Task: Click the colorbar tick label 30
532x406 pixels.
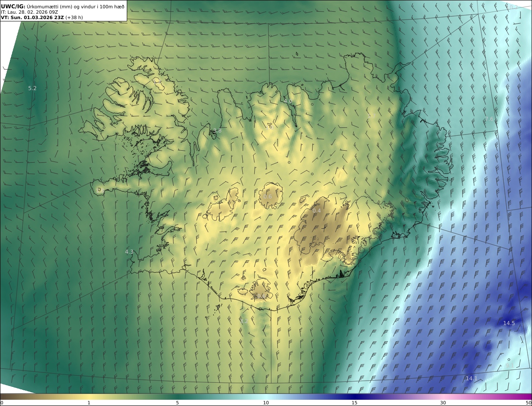Action: (443, 403)
